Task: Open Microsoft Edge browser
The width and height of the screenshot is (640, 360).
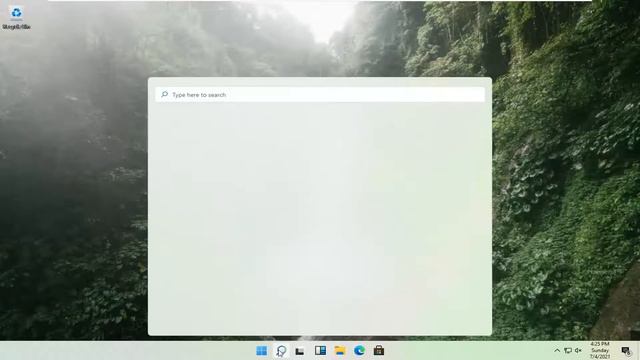Action: click(359, 350)
